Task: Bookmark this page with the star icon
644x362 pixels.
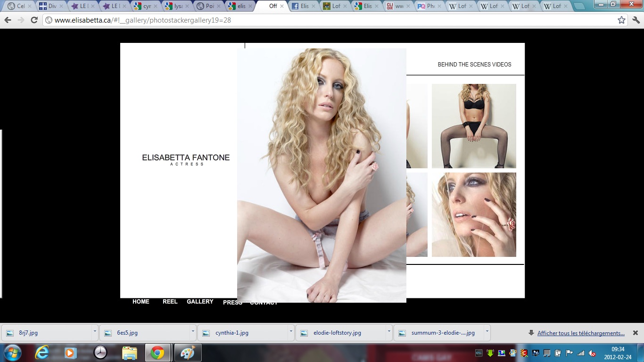Action: tap(621, 20)
